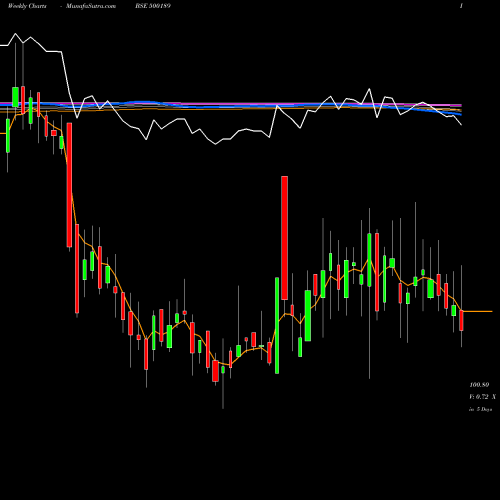The height and width of the screenshot is (500, 500).
Task: Click the tallest red candlestick in mid-chart
Action: tap(284, 238)
